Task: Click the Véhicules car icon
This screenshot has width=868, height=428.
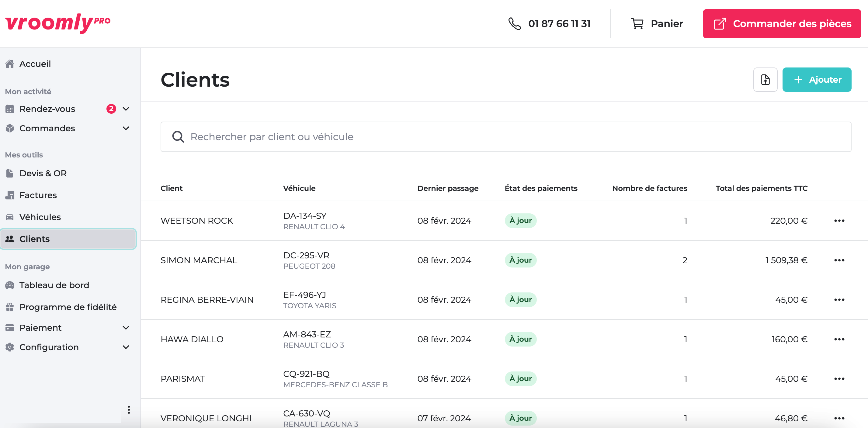Action: pos(10,217)
